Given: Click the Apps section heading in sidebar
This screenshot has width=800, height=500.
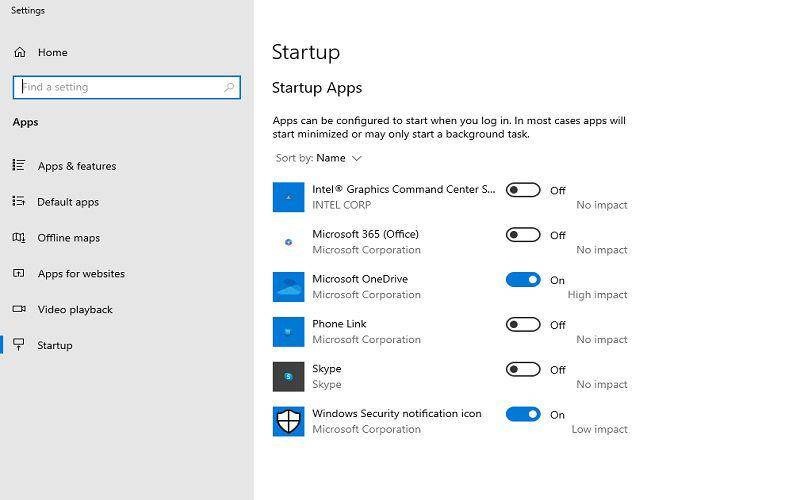Looking at the screenshot, I should [26, 122].
